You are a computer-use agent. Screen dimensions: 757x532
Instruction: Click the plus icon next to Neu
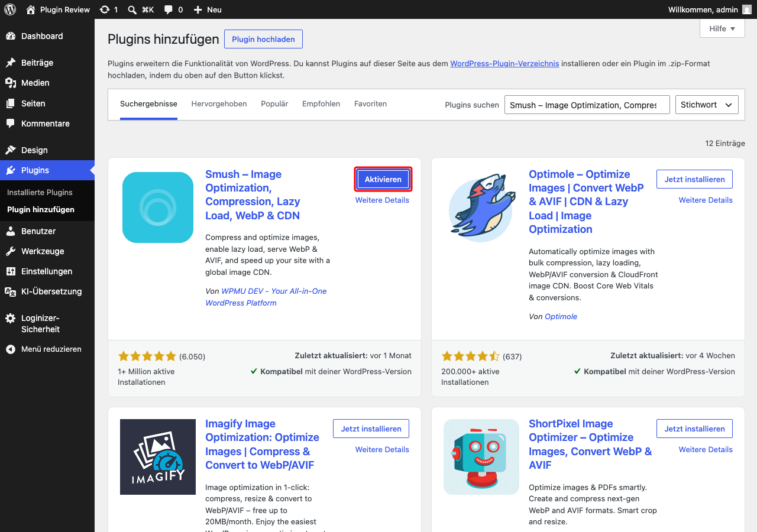(x=198, y=9)
